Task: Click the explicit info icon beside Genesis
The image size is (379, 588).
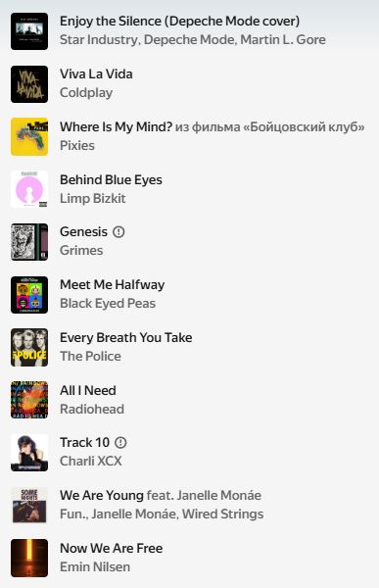Action: [x=118, y=232]
